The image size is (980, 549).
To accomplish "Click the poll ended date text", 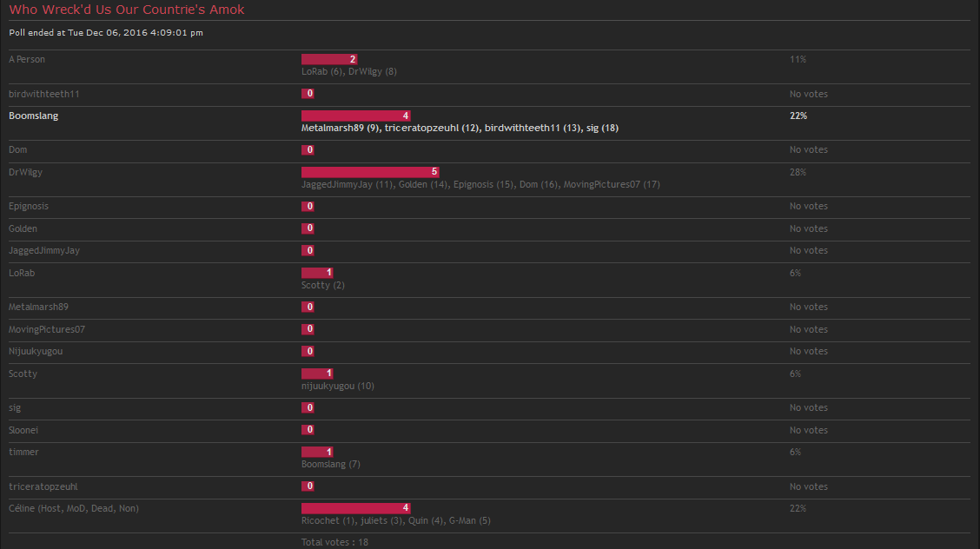I will point(106,32).
